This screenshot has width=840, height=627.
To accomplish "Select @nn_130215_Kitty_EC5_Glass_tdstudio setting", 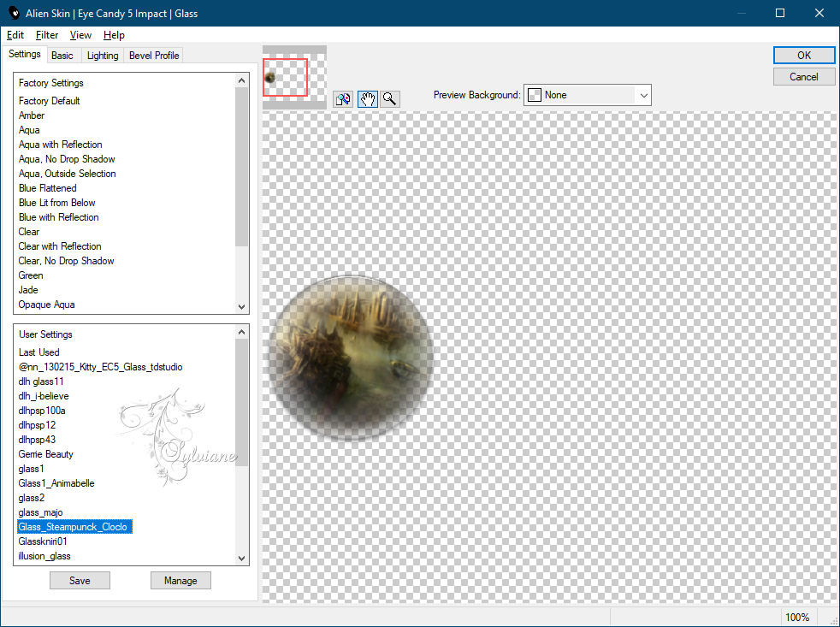I will coord(101,367).
